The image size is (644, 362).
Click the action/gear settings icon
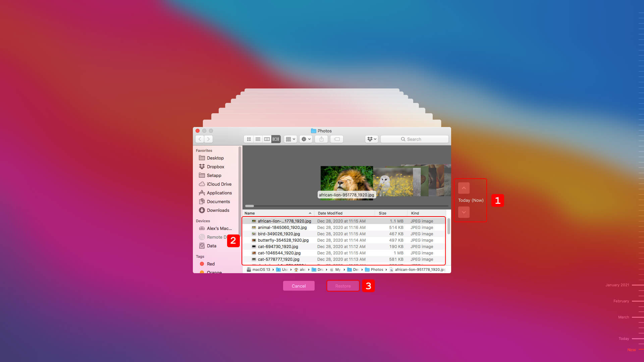306,139
